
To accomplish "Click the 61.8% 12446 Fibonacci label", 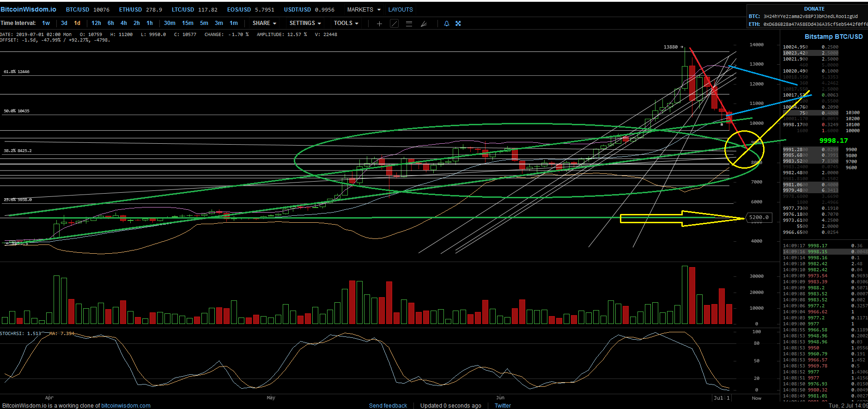I will tap(17, 72).
